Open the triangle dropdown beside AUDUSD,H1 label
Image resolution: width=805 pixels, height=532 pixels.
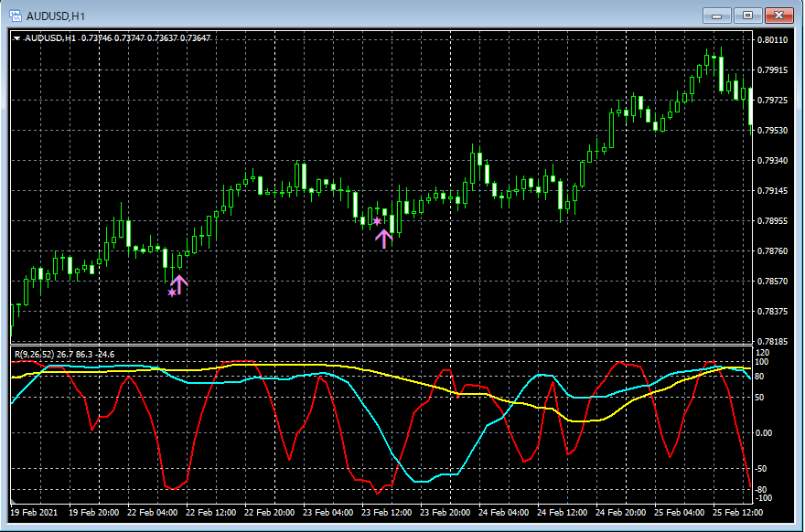16,37
